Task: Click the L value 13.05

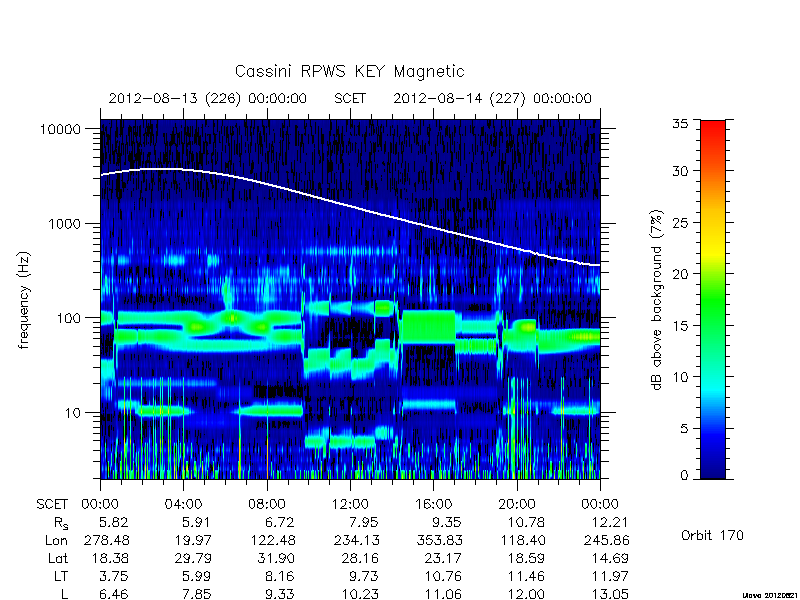Action: [x=609, y=594]
